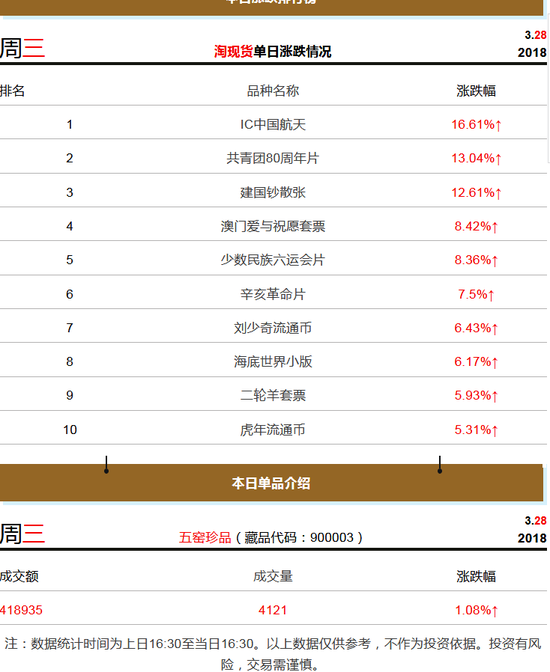Screen dimensions: 550x672
Task: Select 建国钞散张 row name
Action: point(273,192)
